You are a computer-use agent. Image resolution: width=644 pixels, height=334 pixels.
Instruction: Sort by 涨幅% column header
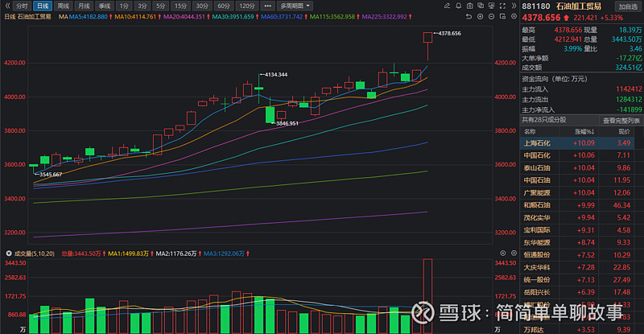[x=584, y=131]
